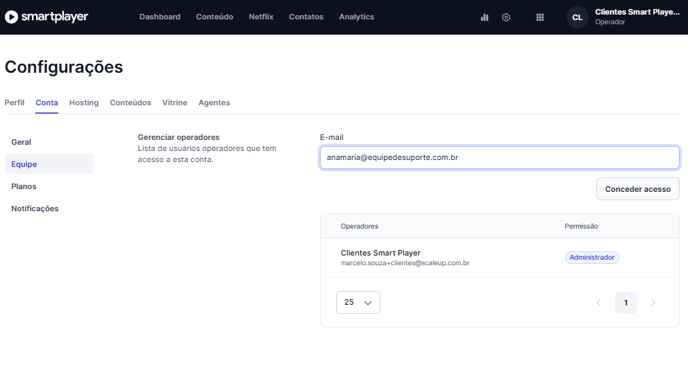The height and width of the screenshot is (374, 688).
Task: Select Notificações in the sidebar
Action: pos(35,209)
